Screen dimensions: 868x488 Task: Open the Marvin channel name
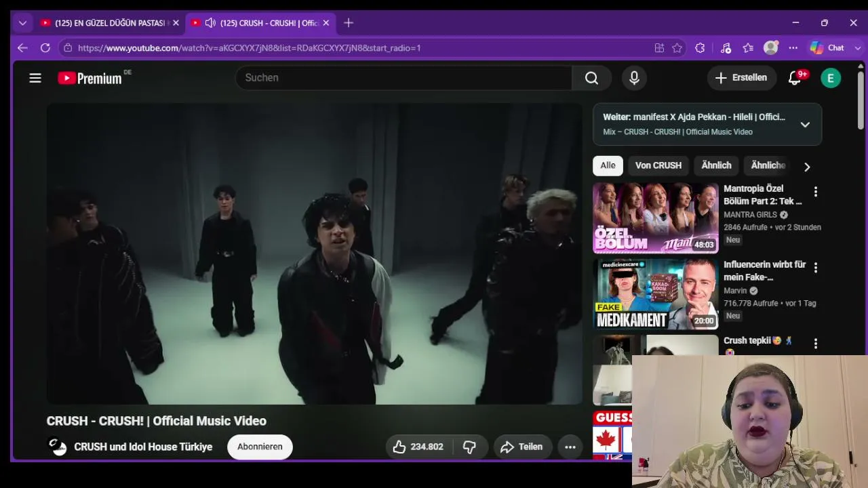pyautogui.click(x=736, y=291)
